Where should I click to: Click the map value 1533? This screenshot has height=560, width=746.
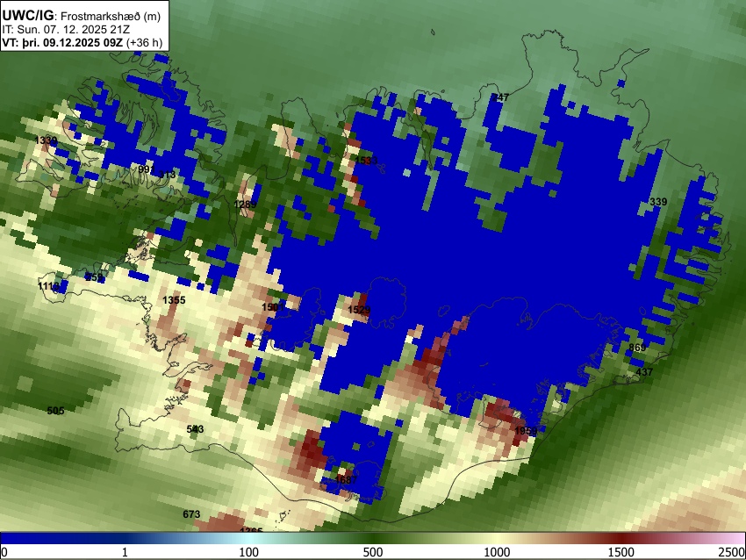coord(366,161)
